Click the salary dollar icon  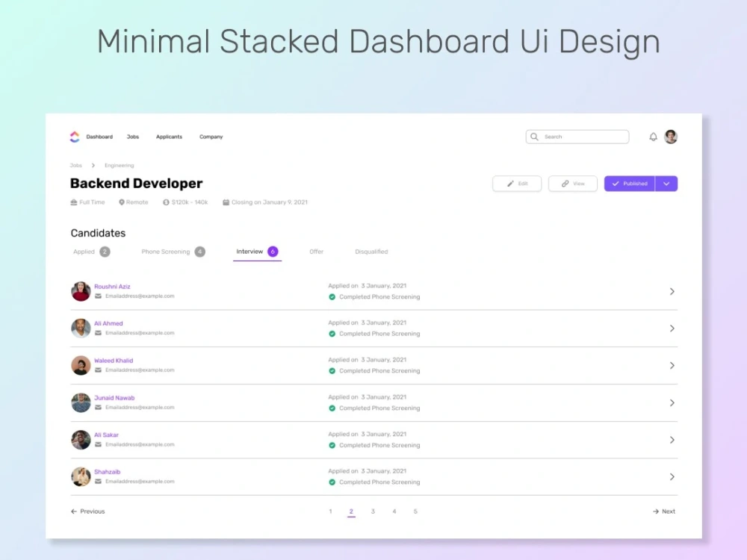tap(166, 202)
